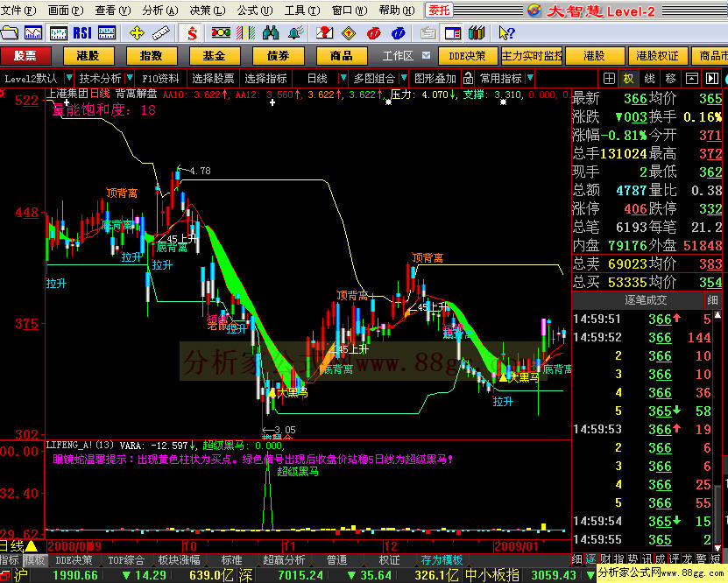Click the 中小板指 index in status bar

tap(492, 576)
